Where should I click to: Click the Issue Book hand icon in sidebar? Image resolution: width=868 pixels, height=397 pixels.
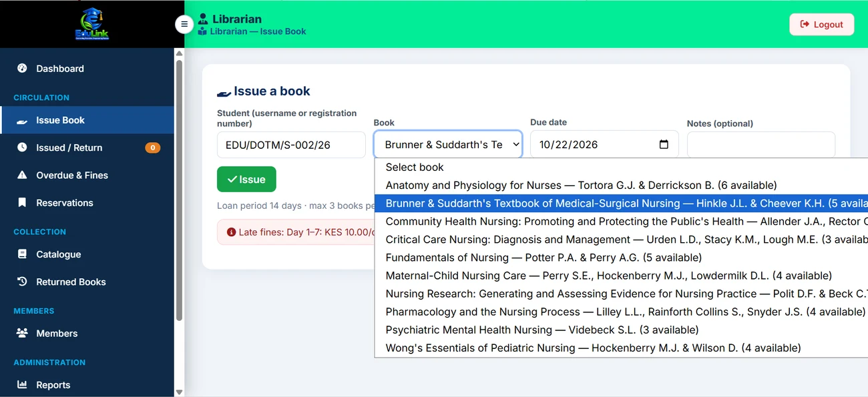point(22,121)
